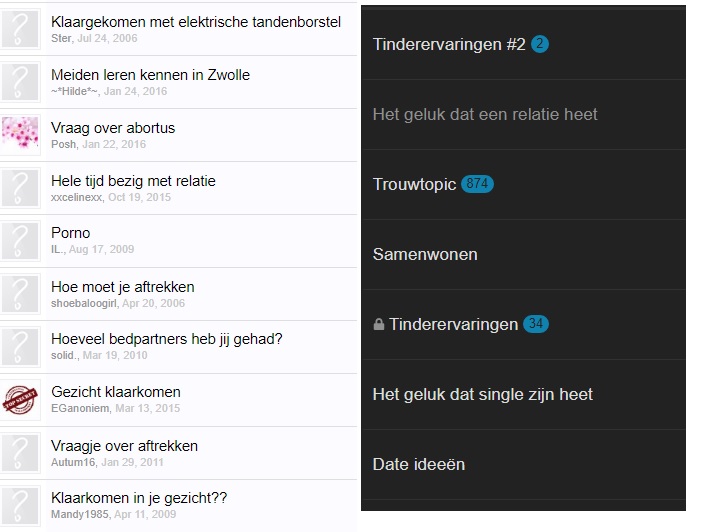
Task: Open Hele tijd bezig met relatie thread
Action: 133,181
